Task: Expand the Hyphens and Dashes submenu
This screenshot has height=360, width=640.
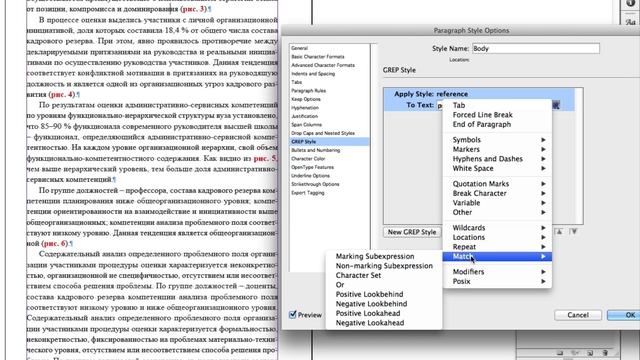Action: tap(497, 159)
